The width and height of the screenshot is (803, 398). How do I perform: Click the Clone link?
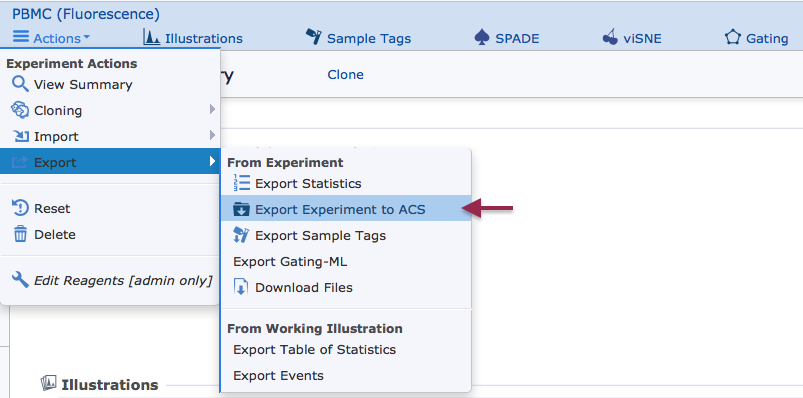pyautogui.click(x=346, y=75)
